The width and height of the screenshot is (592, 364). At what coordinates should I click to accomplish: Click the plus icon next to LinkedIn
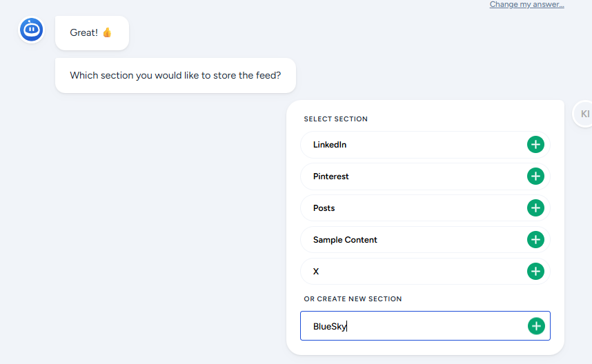tap(535, 145)
